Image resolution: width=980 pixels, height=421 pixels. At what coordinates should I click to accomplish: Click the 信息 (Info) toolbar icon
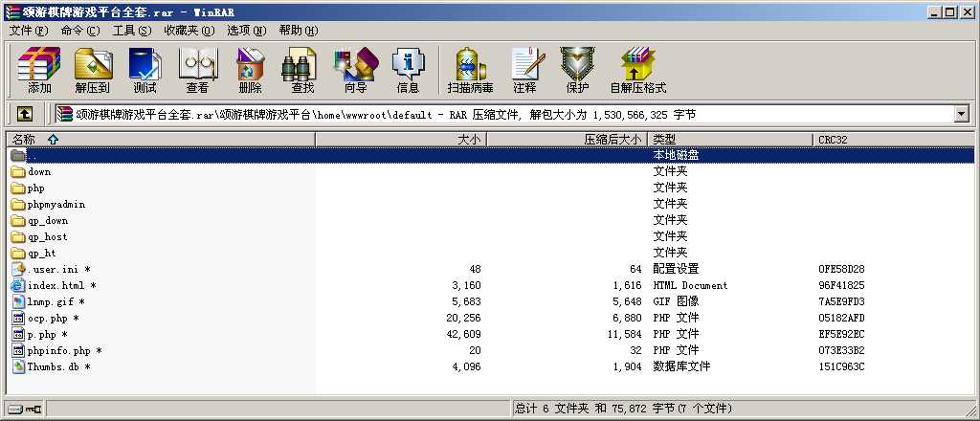[x=408, y=64]
